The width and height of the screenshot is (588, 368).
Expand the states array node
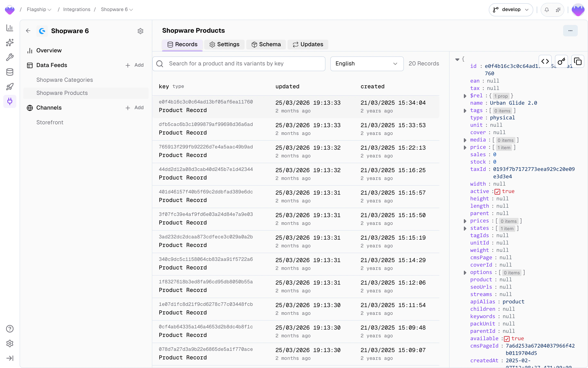(x=465, y=229)
